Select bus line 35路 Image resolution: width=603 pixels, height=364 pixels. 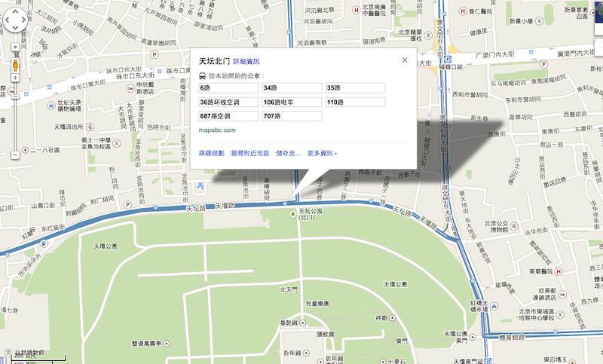pos(355,88)
